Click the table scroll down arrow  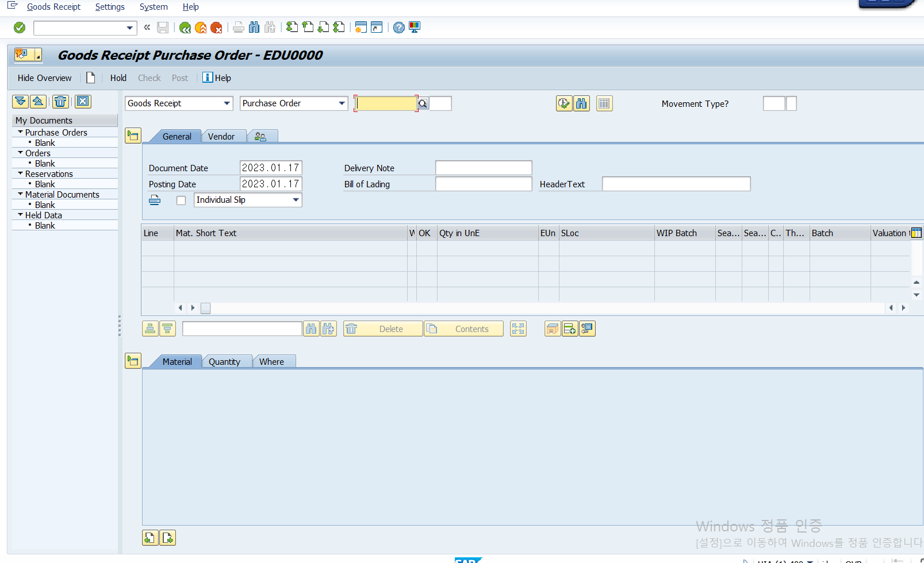click(917, 294)
